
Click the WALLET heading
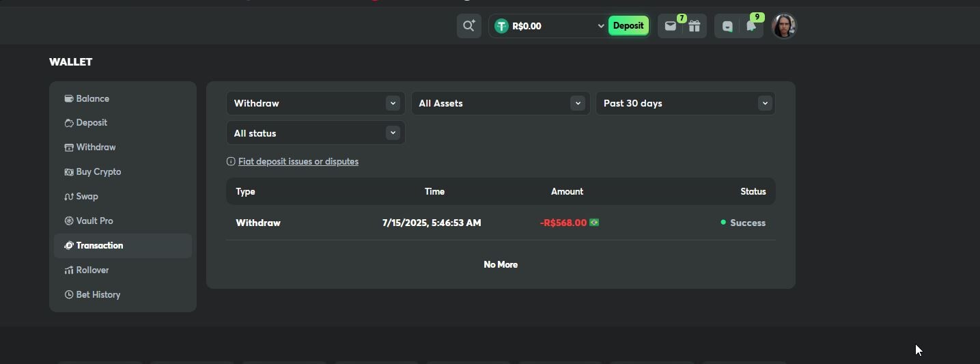[x=71, y=61]
